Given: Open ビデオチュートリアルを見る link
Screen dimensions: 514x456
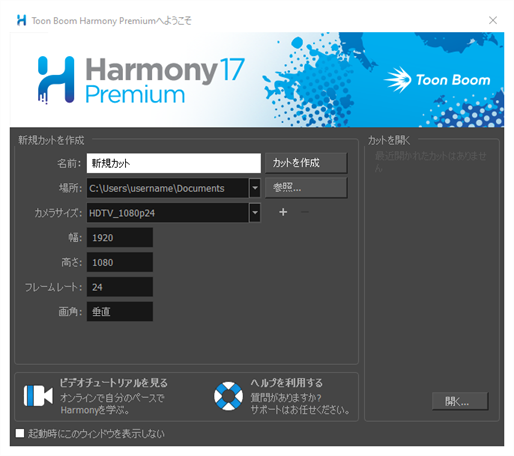Looking at the screenshot, I should pos(113,383).
